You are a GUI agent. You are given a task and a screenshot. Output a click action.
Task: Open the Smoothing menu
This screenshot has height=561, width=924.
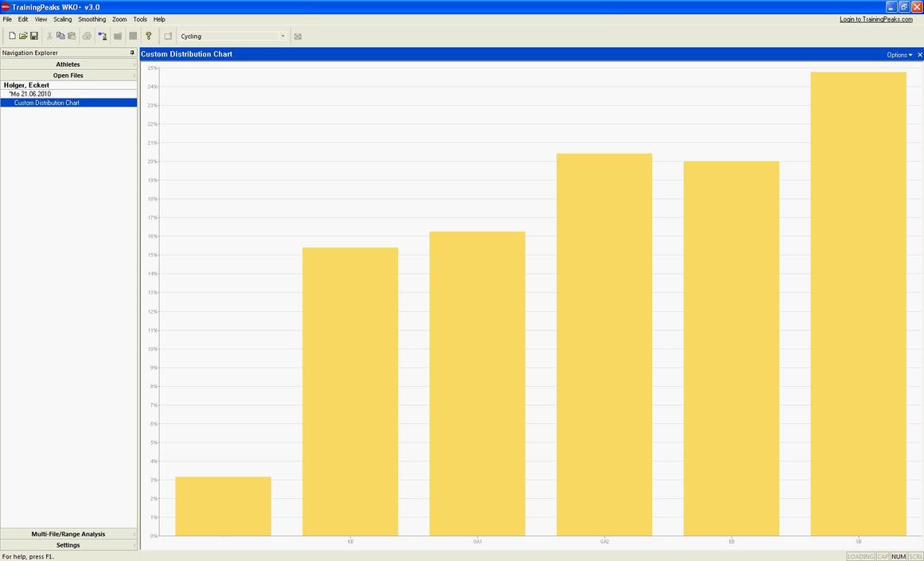(x=92, y=19)
